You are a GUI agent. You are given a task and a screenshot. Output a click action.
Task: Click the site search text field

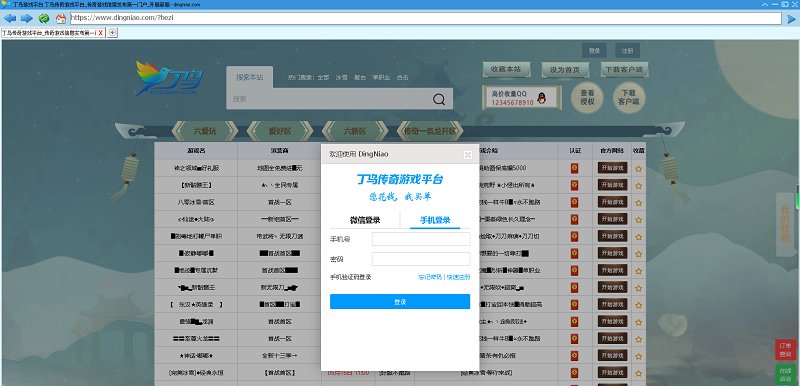tap(329, 99)
